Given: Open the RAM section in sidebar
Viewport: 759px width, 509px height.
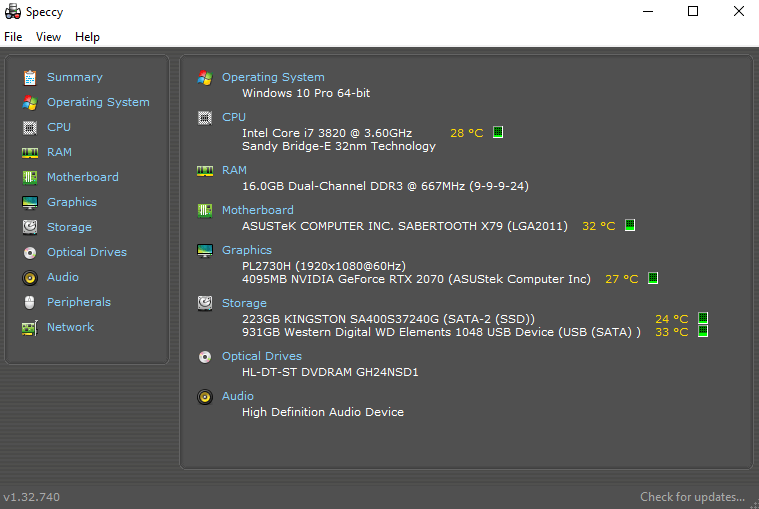Looking at the screenshot, I should [x=59, y=152].
